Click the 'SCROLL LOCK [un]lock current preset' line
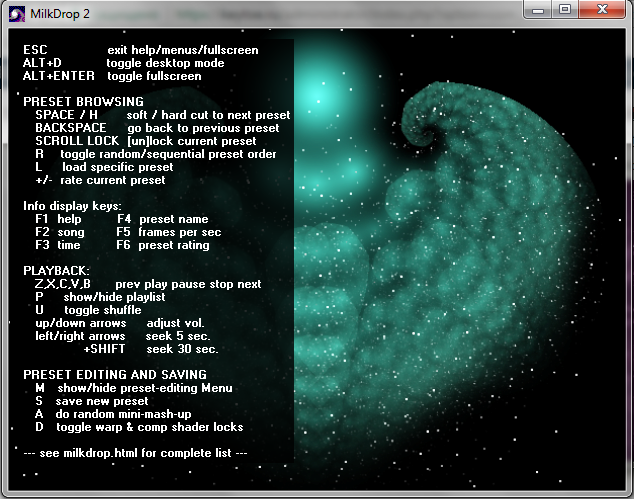Viewport: 634px width, 499px height. pyautogui.click(x=145, y=141)
